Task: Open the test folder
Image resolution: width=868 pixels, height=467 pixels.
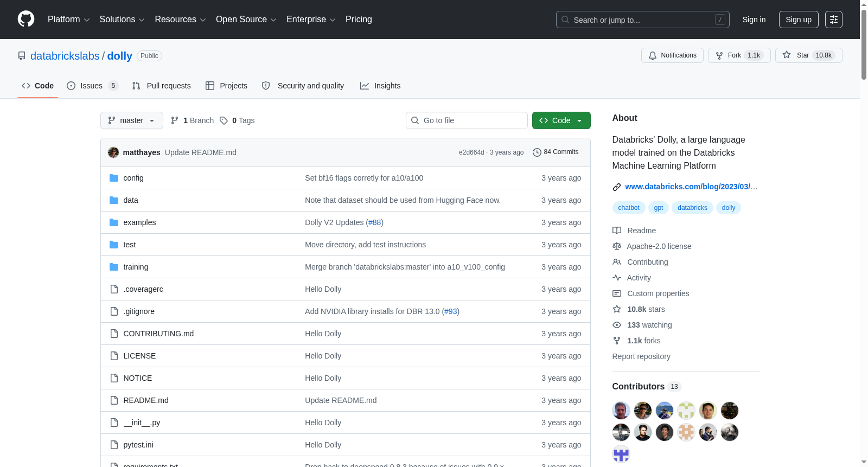Action: coord(130,245)
